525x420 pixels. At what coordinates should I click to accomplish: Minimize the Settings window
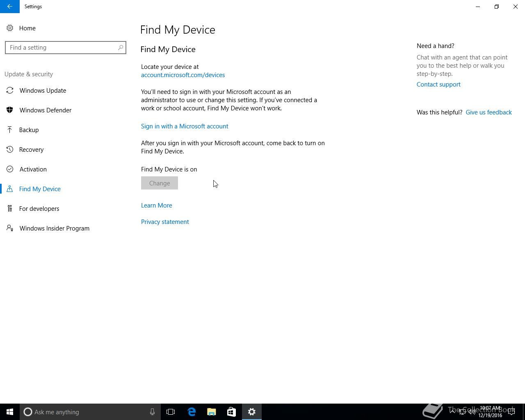coord(478,7)
